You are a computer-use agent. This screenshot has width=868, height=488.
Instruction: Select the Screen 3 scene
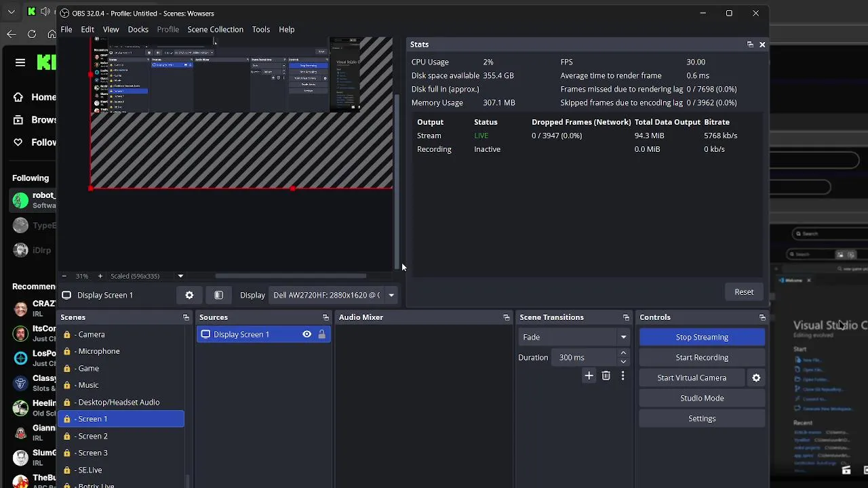121,453
